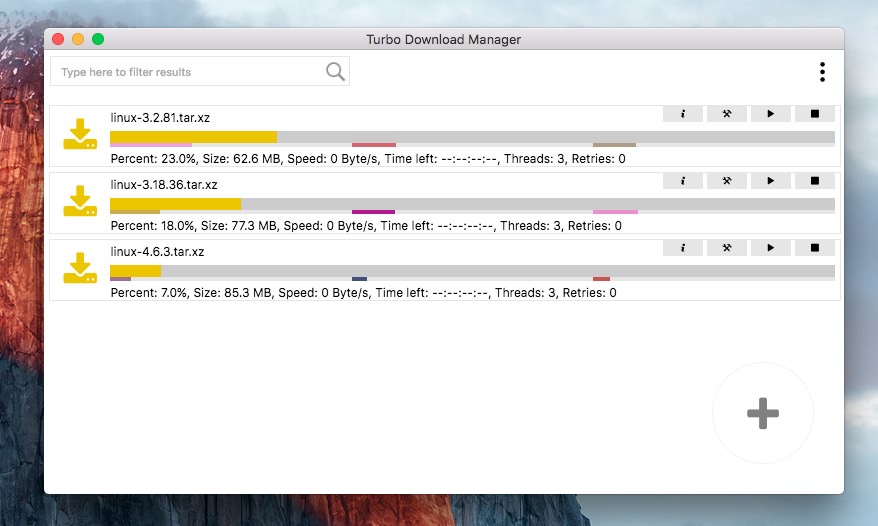The height and width of the screenshot is (526, 878).
Task: Start the linux-3.18.36.tar.xz download
Action: [770, 181]
